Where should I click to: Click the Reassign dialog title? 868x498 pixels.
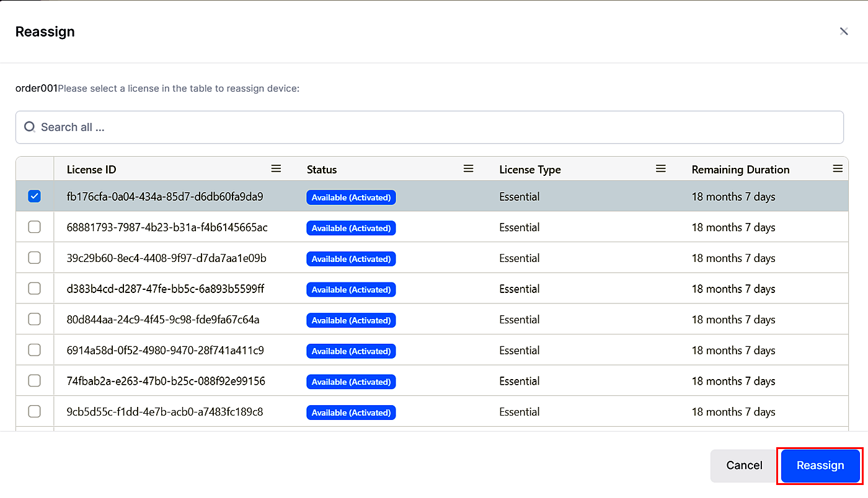[45, 32]
